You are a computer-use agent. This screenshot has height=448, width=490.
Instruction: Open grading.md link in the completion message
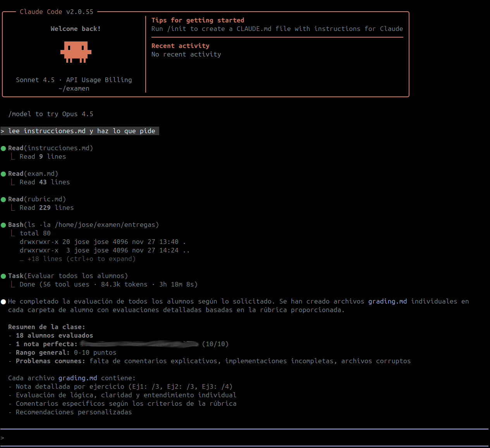coord(387,302)
